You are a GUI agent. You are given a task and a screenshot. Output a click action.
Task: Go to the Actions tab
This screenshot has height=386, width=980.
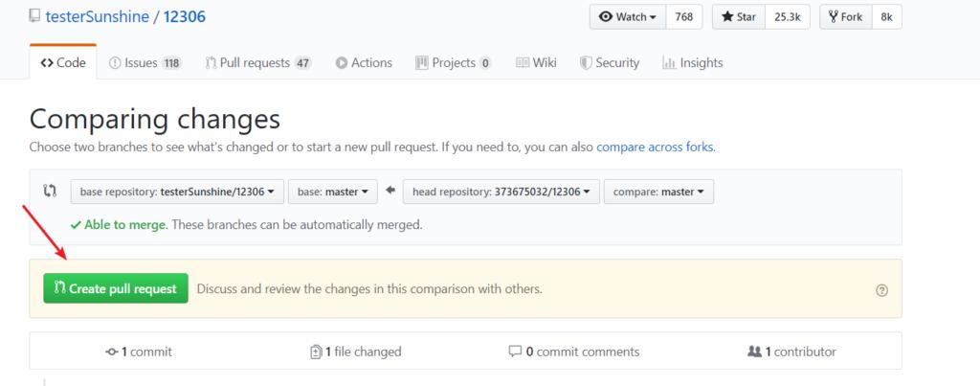[364, 62]
